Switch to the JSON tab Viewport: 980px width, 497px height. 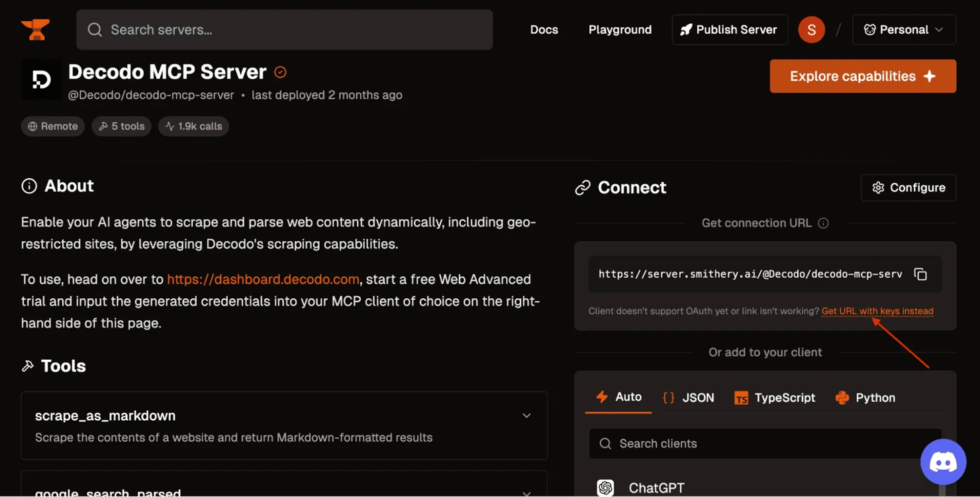pos(689,398)
